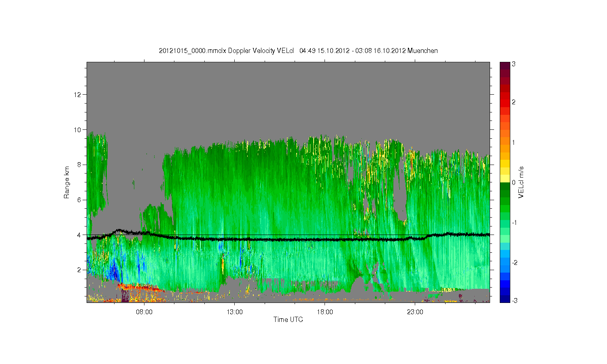Click the 18:00 time tick label

click(x=325, y=312)
